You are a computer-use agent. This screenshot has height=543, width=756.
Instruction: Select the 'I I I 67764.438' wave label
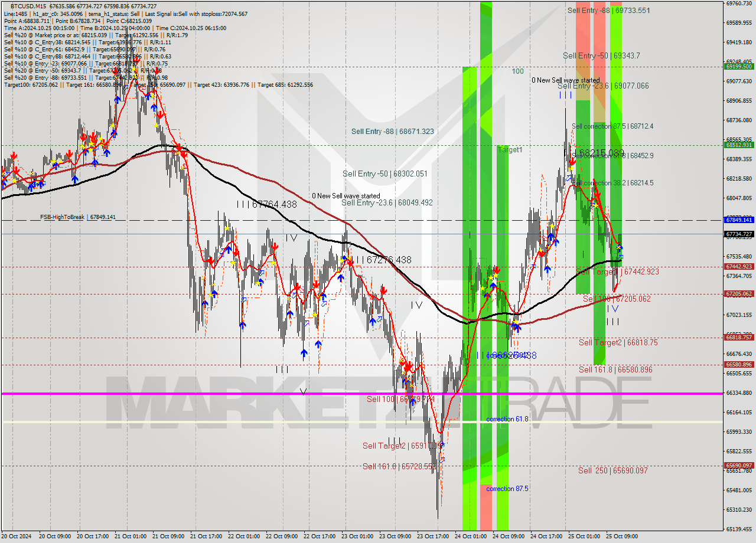click(266, 204)
